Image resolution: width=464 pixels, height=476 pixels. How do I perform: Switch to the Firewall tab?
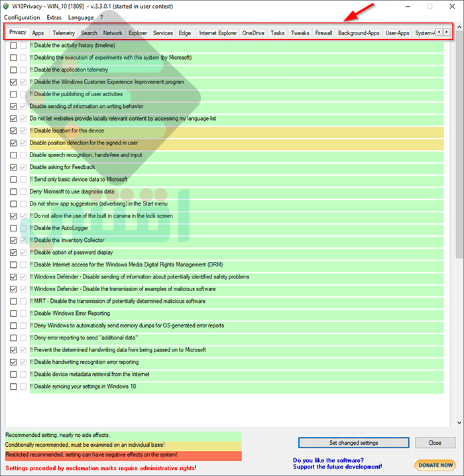(323, 33)
